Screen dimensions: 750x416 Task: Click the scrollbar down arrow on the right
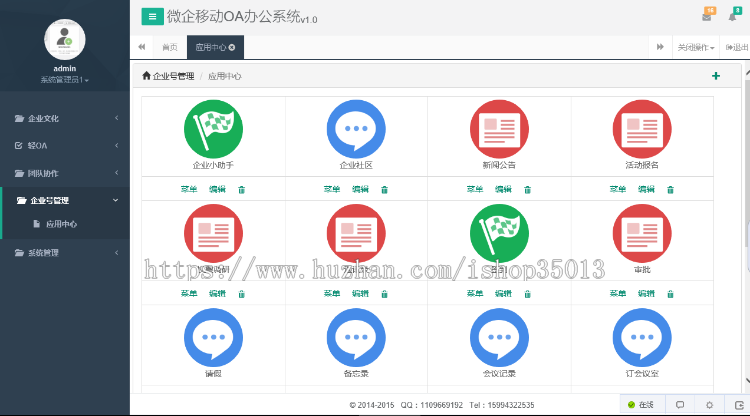click(x=747, y=381)
